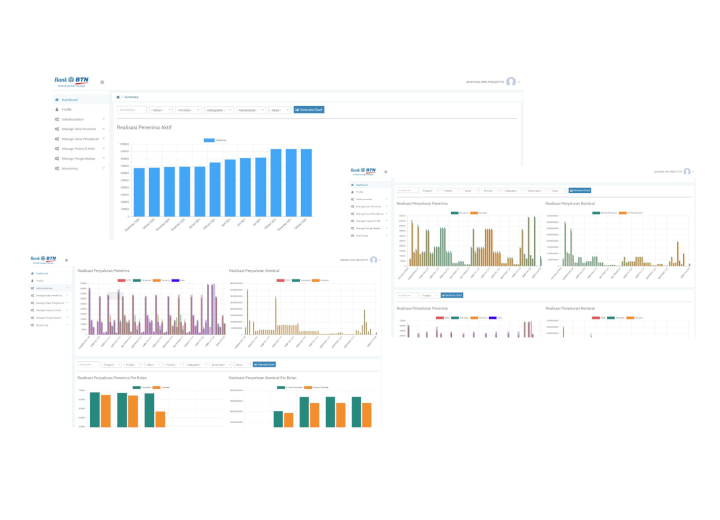Open Profile in the top-left sidebar
720x520 pixels.
66,110
